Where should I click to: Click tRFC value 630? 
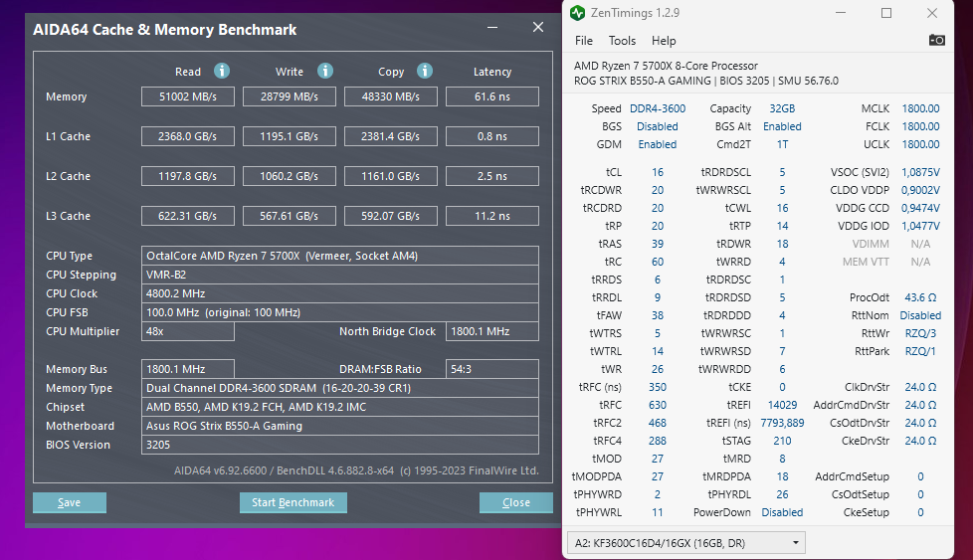[658, 405]
